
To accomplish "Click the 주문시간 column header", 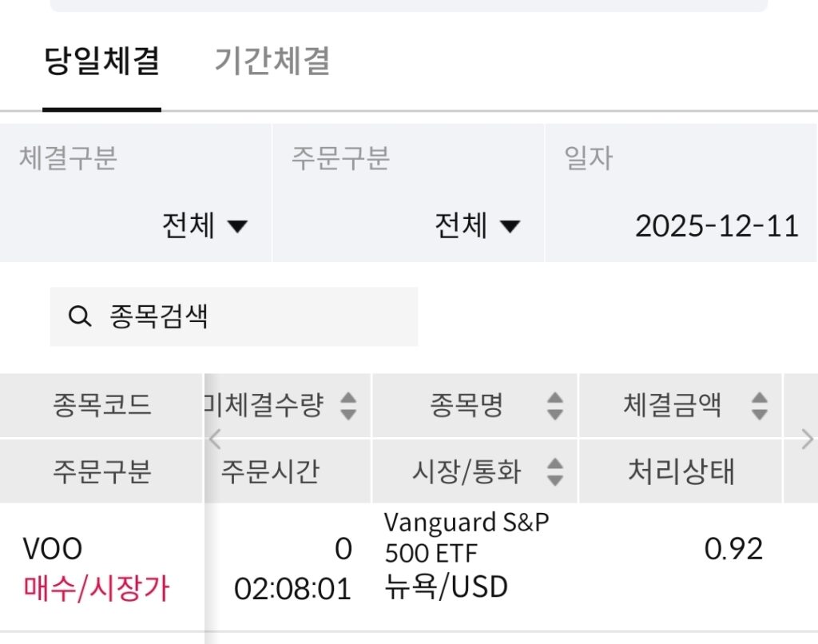I will coord(270,471).
